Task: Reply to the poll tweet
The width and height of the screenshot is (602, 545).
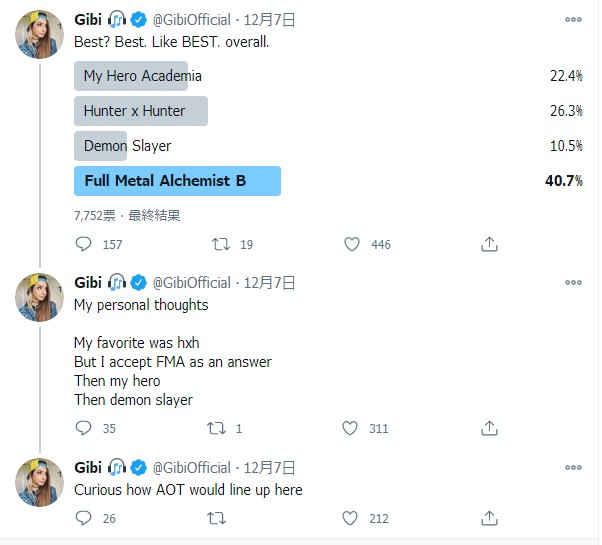Action: tap(84, 244)
